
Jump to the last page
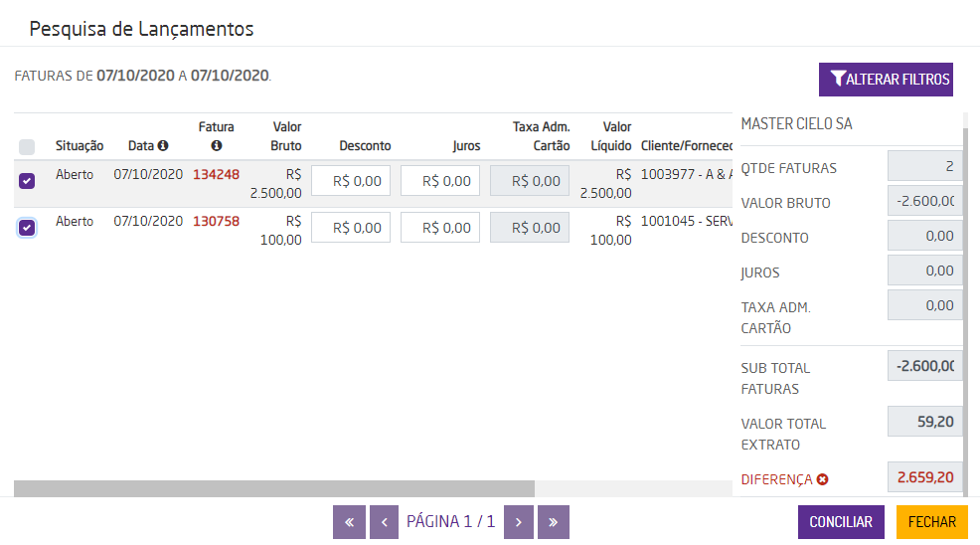point(554,522)
